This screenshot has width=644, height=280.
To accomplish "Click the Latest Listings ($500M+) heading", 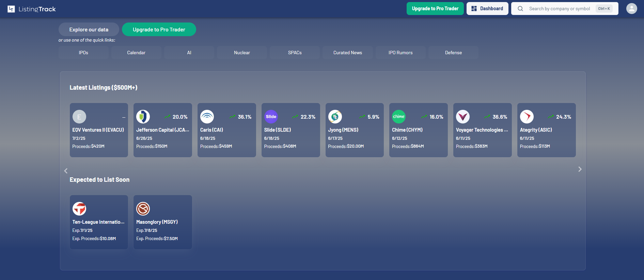I will coord(104,88).
